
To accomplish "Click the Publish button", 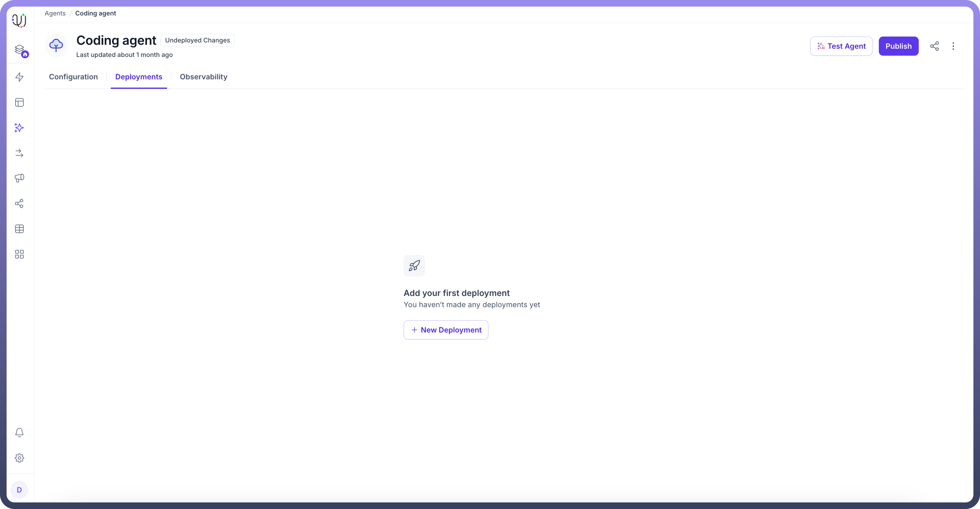I will pos(899,46).
